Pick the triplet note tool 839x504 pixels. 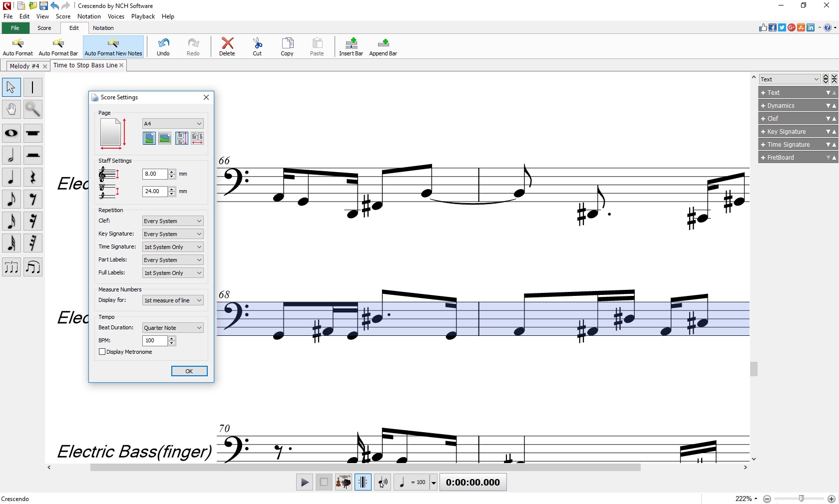(11, 267)
